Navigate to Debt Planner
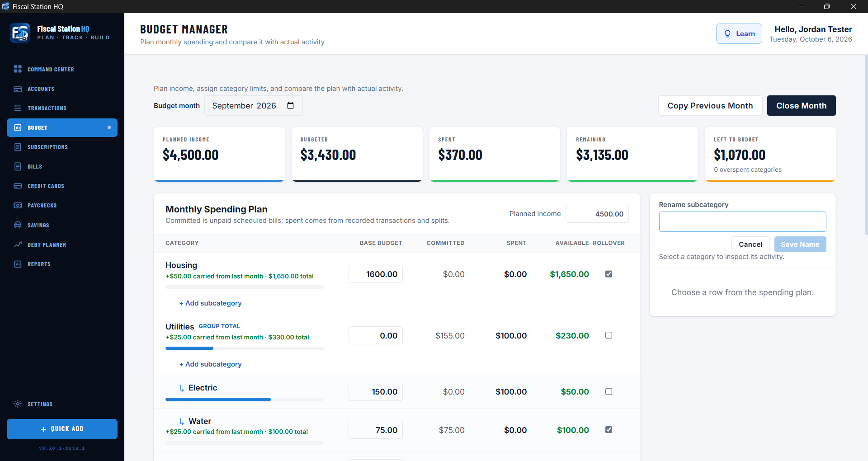This screenshot has height=461, width=868. tap(62, 245)
